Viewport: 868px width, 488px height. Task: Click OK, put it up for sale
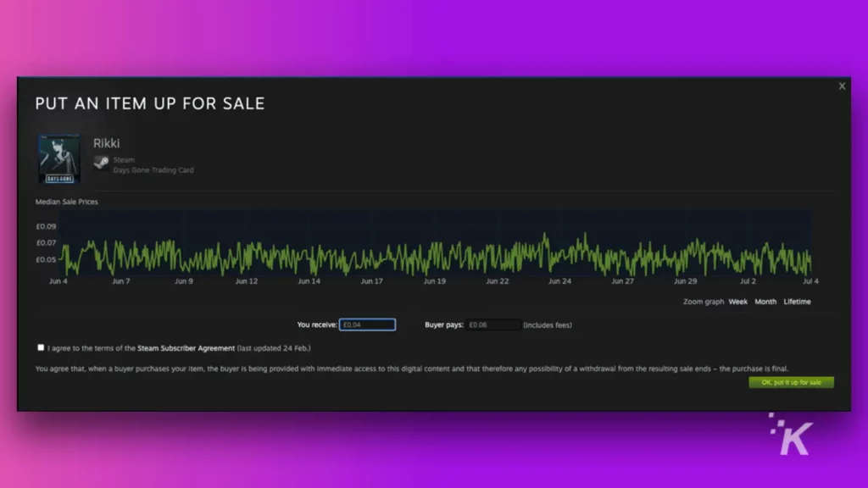point(791,382)
